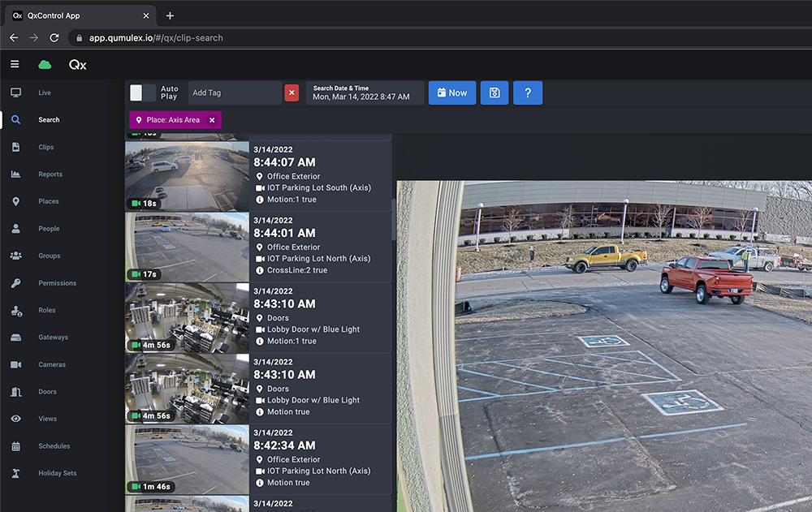Click the Holiday Sets icon
The image size is (812, 512).
click(x=16, y=473)
